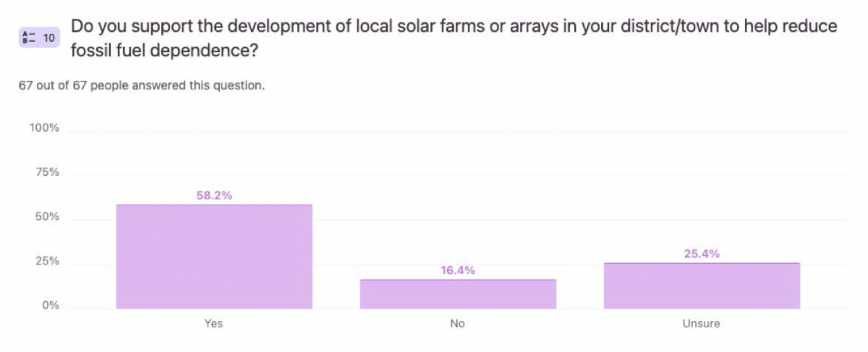Click the multiple-choice question type icon
Viewport: 868px width, 352px height.
(29, 38)
